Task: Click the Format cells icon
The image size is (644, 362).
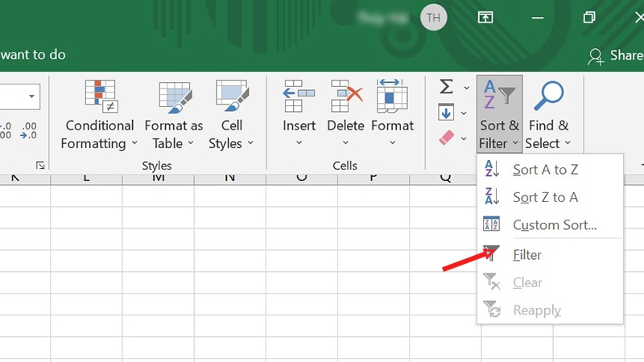Action: 392,97
